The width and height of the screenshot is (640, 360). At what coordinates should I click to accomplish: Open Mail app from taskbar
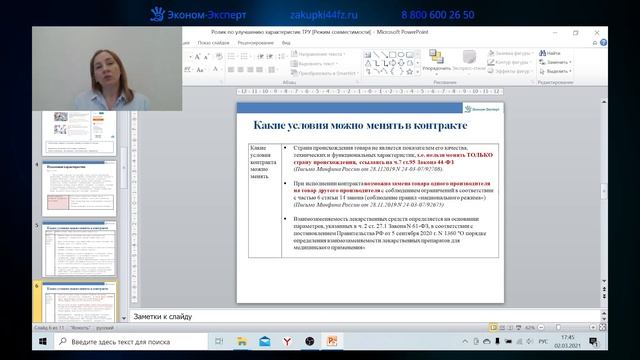(265, 341)
